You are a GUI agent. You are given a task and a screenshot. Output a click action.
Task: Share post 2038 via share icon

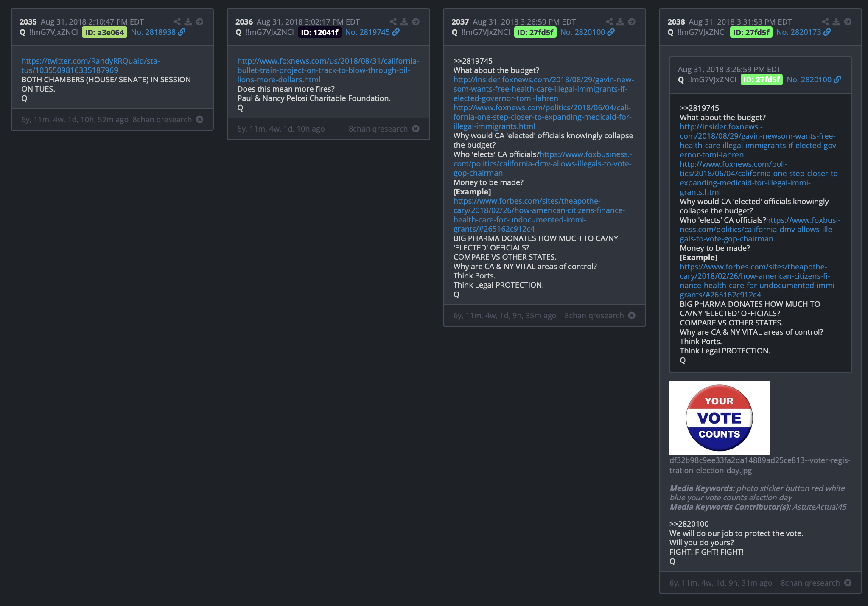825,22
